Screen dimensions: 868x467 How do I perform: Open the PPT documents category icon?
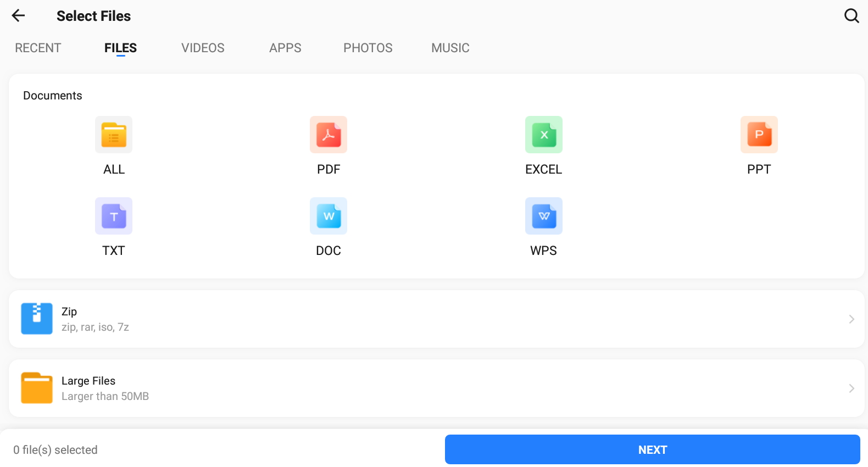coord(759,135)
